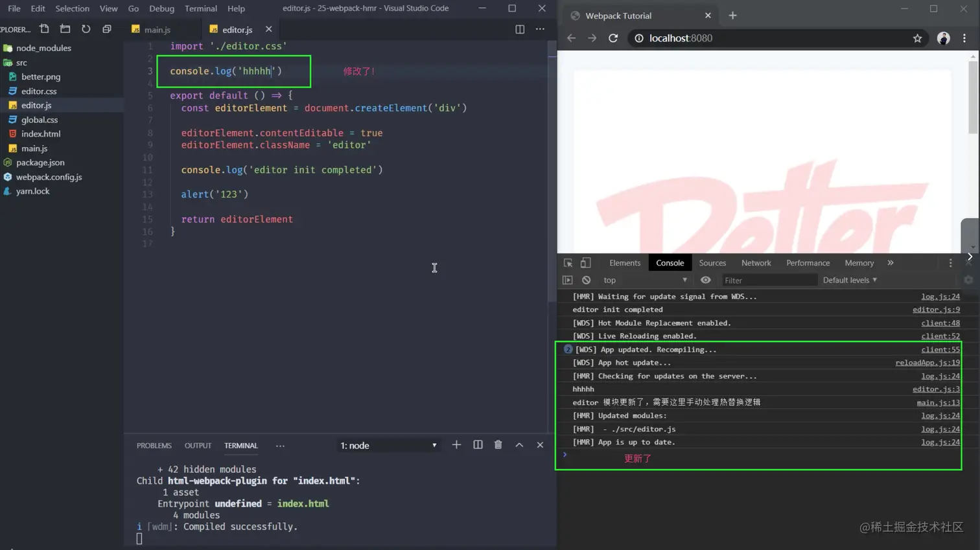980x550 pixels.
Task: Open the File menu
Action: click(x=14, y=8)
